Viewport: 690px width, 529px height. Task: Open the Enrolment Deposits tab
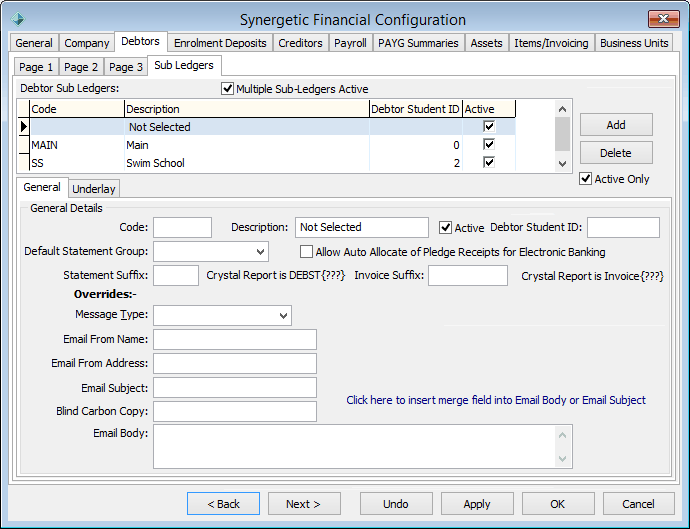coord(220,43)
